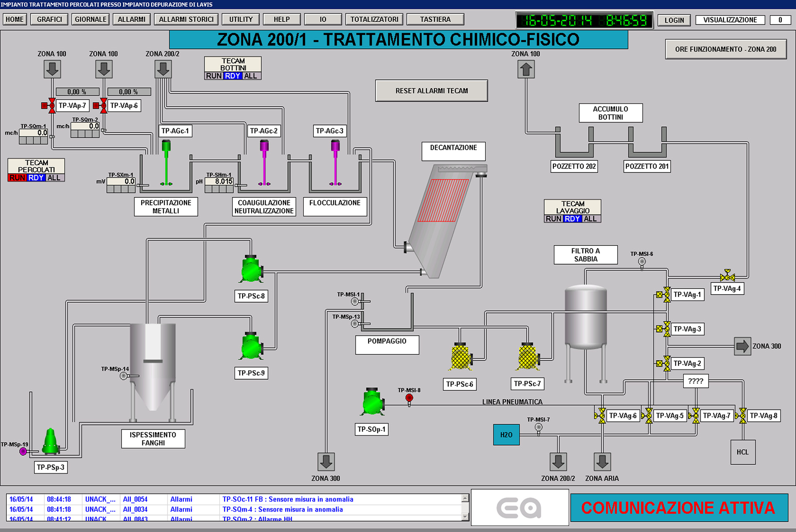Viewport: 796px width, 532px height.
Task: Click RESET ALLARMI TECAM button
Action: (x=432, y=90)
